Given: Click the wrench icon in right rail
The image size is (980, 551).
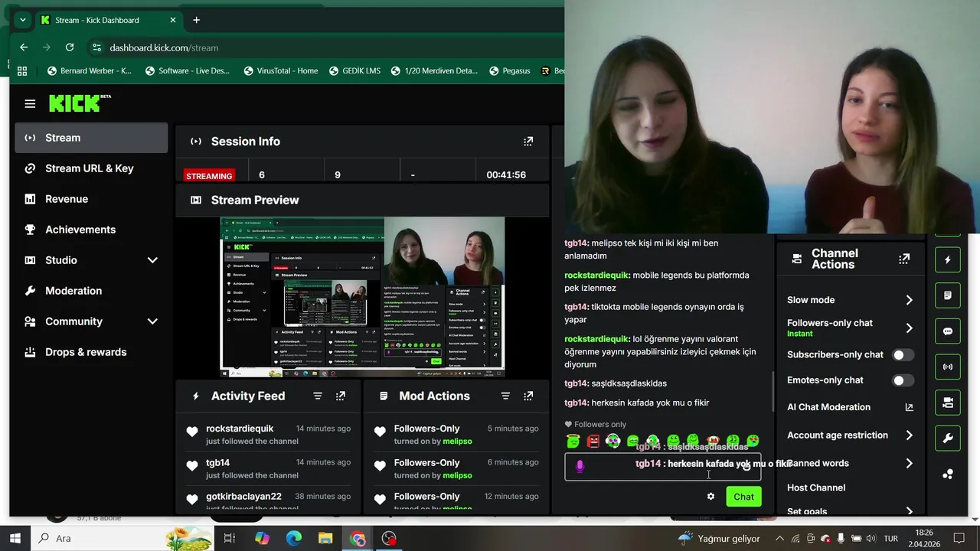Looking at the screenshot, I should [x=948, y=439].
